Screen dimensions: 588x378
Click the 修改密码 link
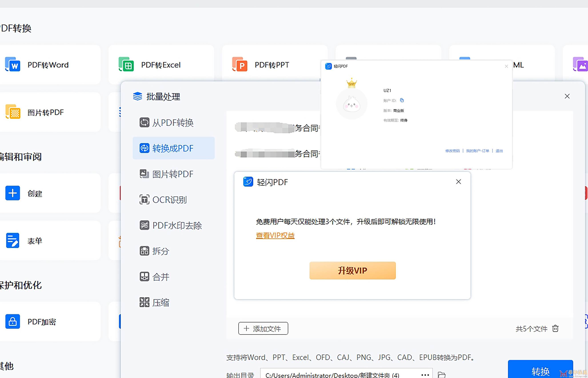[452, 151]
